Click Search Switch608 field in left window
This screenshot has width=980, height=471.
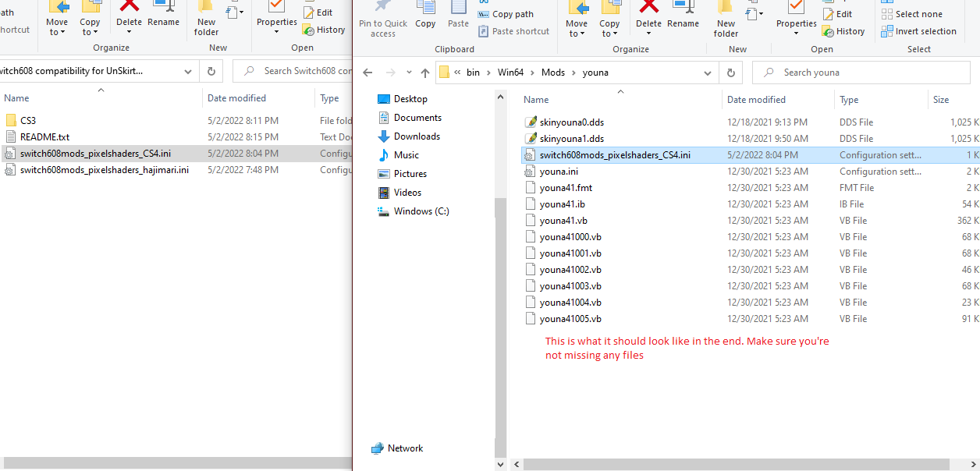(293, 71)
